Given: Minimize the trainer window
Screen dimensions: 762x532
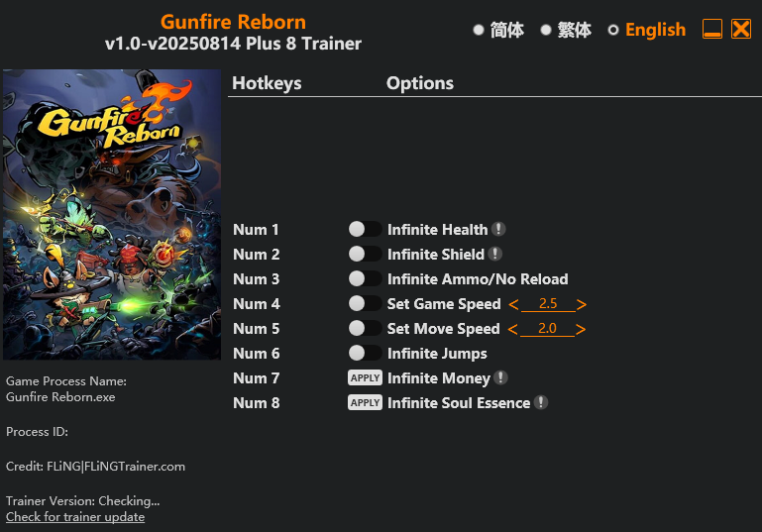Looking at the screenshot, I should (x=711, y=29).
